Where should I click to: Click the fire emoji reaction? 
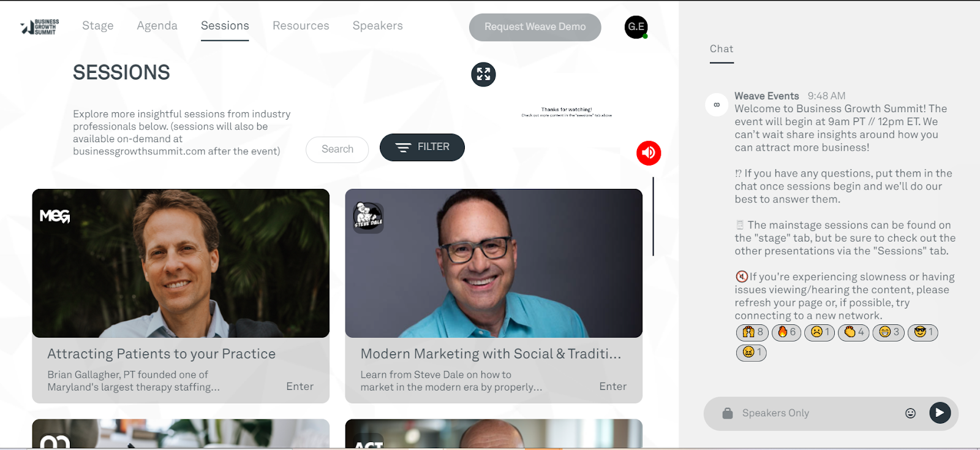pyautogui.click(x=786, y=332)
